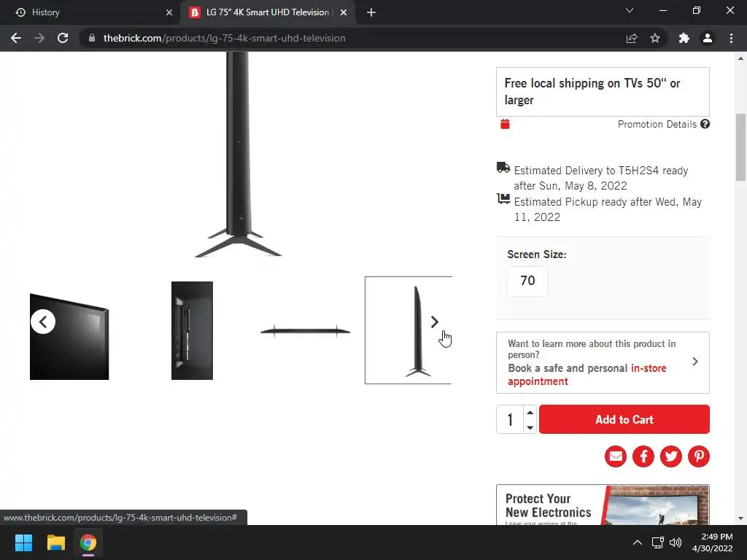Share product via email icon
Image resolution: width=747 pixels, height=560 pixels.
pyautogui.click(x=616, y=456)
